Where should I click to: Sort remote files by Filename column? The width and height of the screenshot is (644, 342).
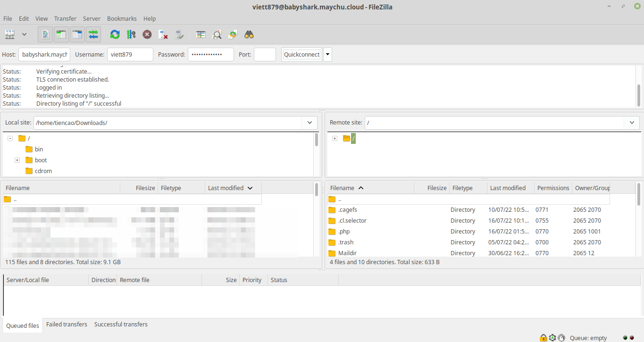tap(370, 188)
